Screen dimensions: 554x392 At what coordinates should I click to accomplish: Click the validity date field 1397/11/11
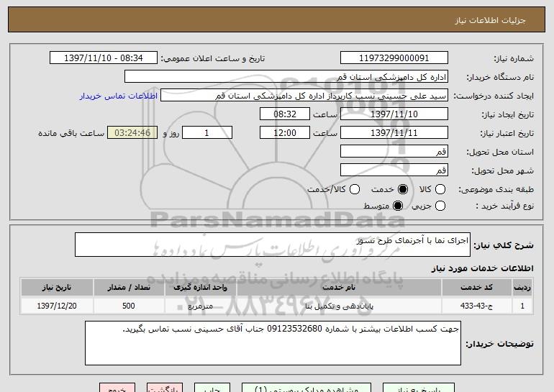click(x=394, y=133)
